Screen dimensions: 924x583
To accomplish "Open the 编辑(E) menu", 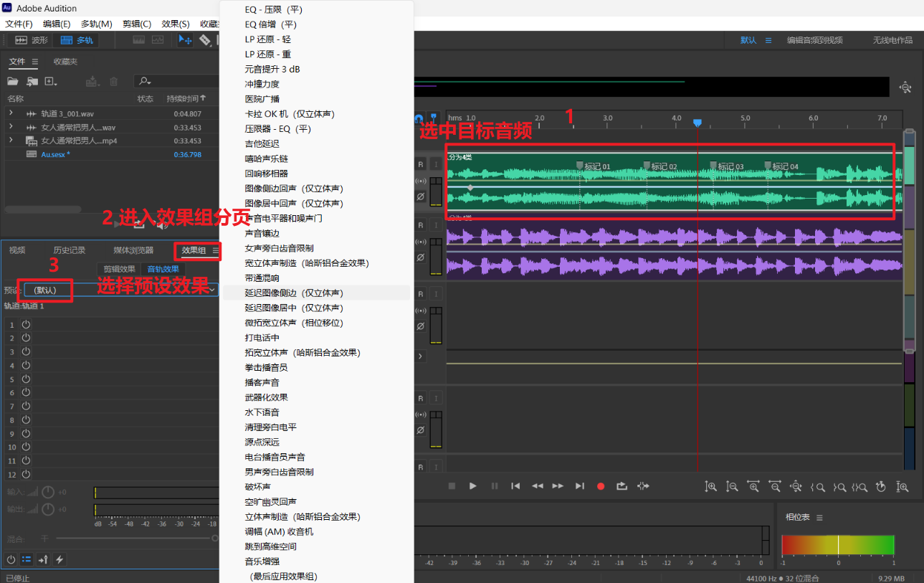I will click(57, 24).
